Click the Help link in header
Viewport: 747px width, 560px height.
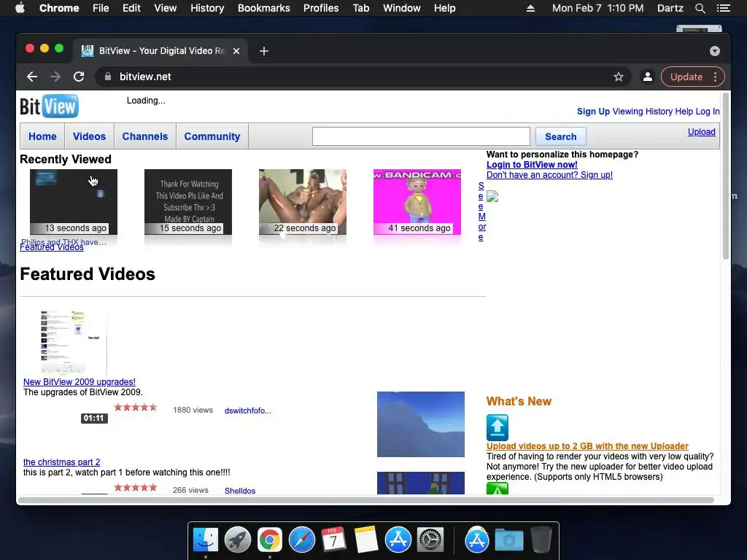pos(684,112)
